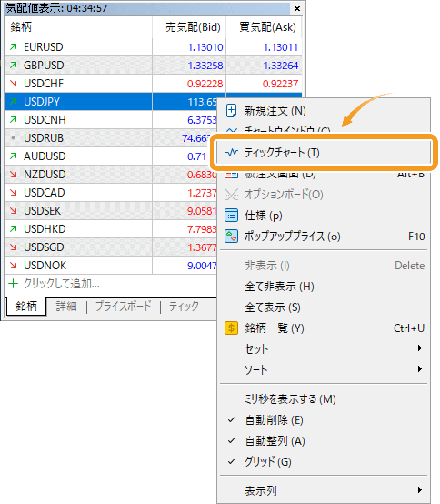The image size is (440, 504).
Task: Select the GBPUSD symbol name
Action: [44, 65]
